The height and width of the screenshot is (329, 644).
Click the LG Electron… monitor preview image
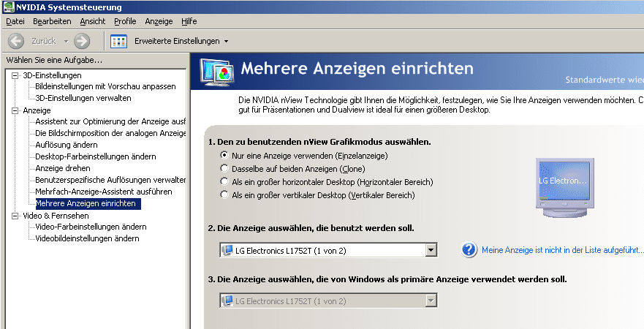(564, 187)
